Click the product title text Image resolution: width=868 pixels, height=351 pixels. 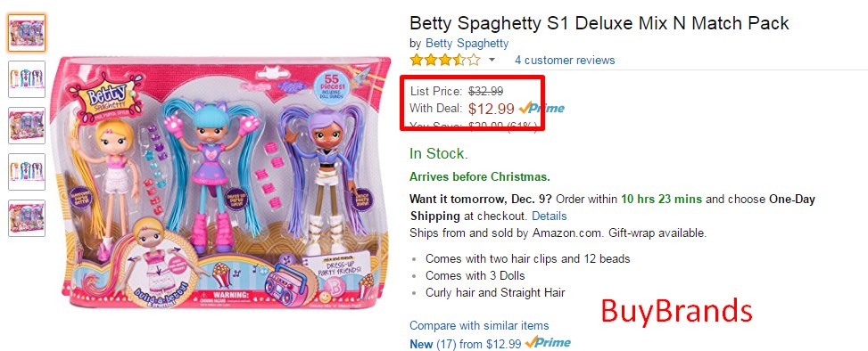(599, 23)
